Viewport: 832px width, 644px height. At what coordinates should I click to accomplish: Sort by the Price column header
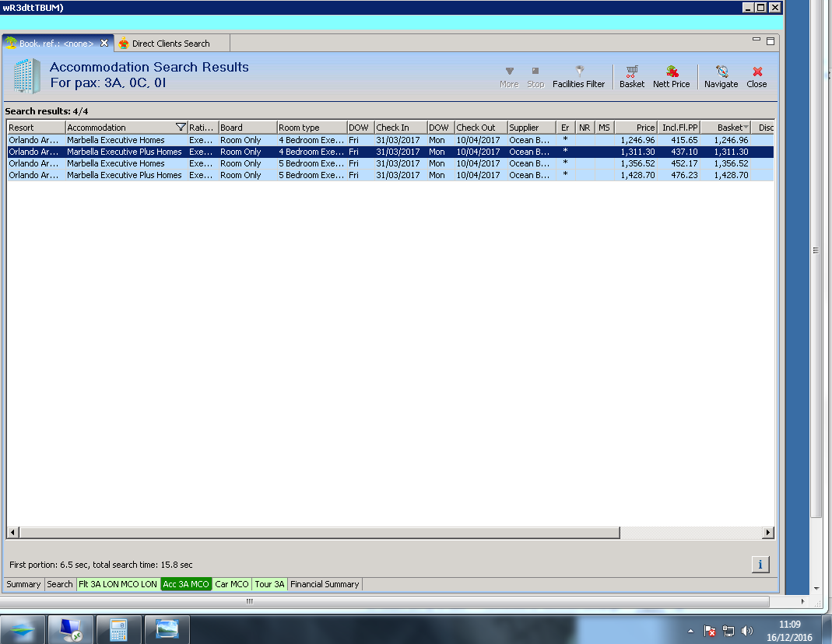tap(636, 128)
